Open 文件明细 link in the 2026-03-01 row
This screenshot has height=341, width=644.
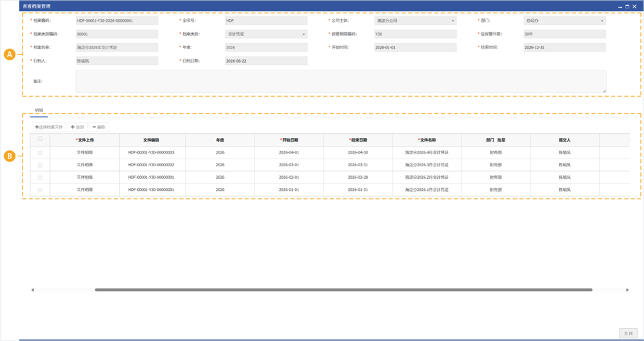(84, 165)
